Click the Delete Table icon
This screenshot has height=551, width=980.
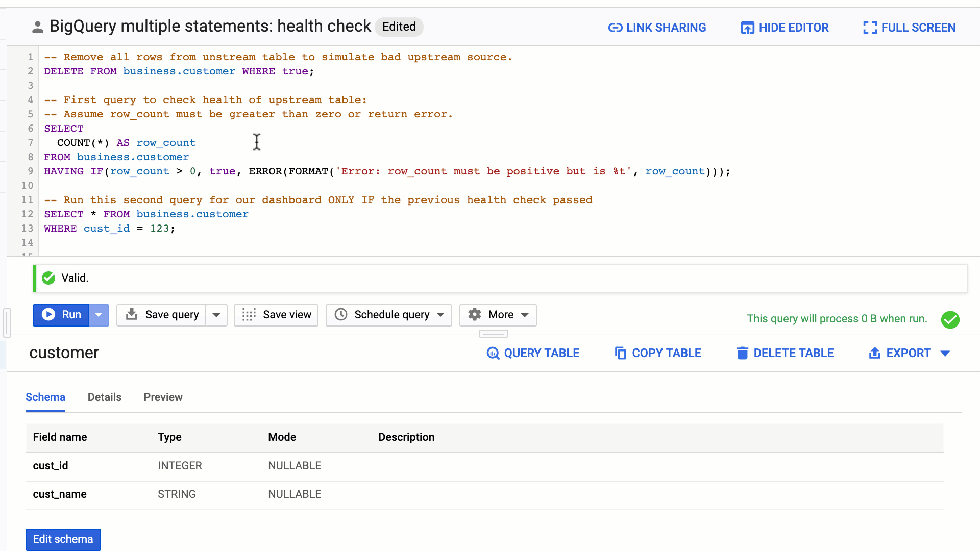click(742, 353)
